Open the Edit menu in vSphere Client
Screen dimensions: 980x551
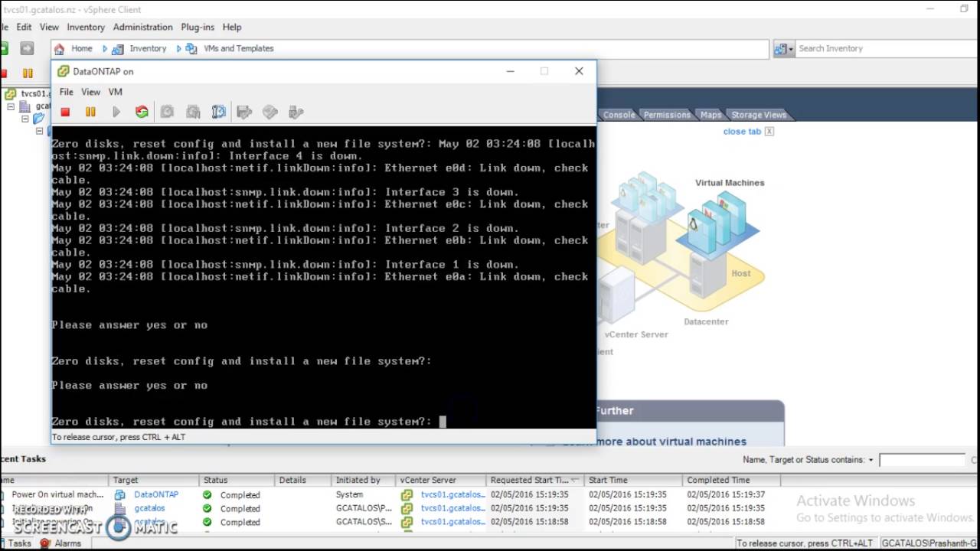coord(24,27)
